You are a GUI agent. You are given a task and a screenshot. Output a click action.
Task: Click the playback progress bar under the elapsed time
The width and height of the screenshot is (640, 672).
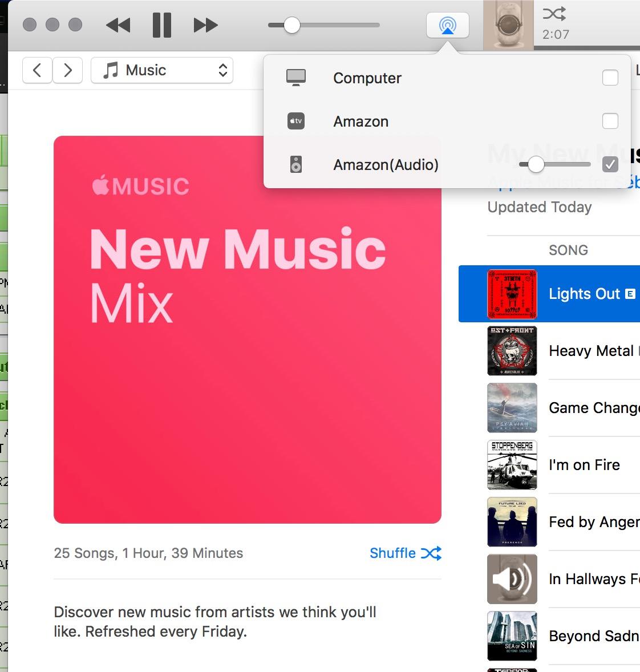587,48
